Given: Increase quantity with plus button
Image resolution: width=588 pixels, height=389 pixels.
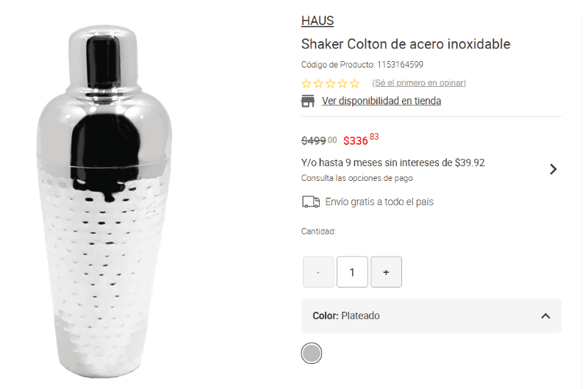Looking at the screenshot, I should [386, 272].
